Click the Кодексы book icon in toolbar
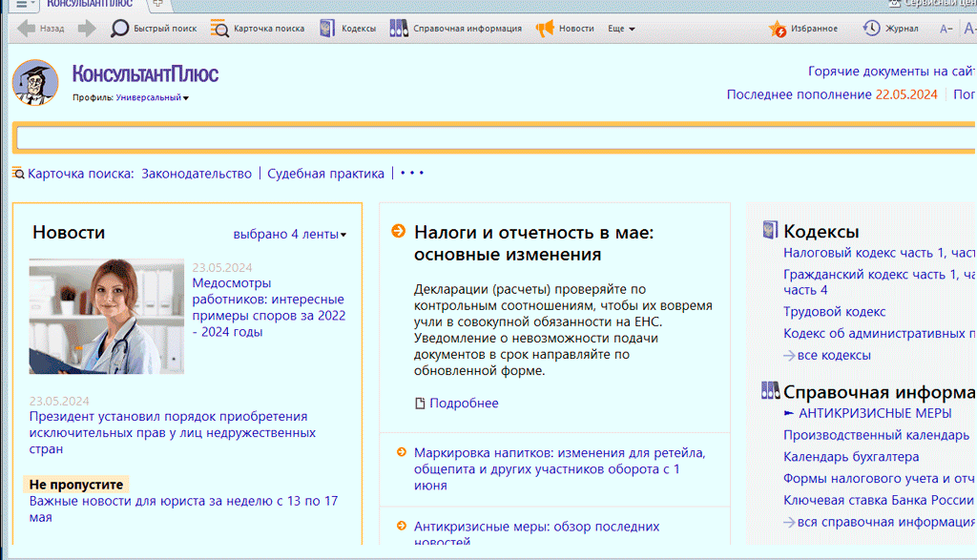 pyautogui.click(x=327, y=29)
